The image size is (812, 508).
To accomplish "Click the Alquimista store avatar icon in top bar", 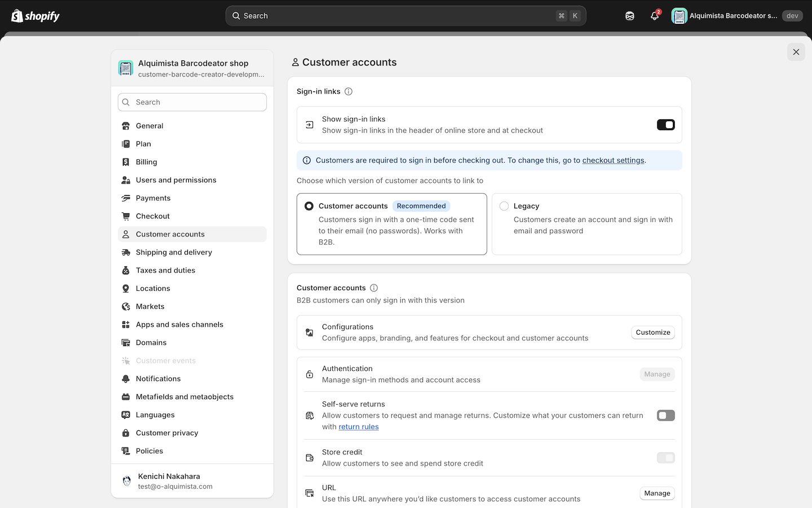I will point(679,16).
